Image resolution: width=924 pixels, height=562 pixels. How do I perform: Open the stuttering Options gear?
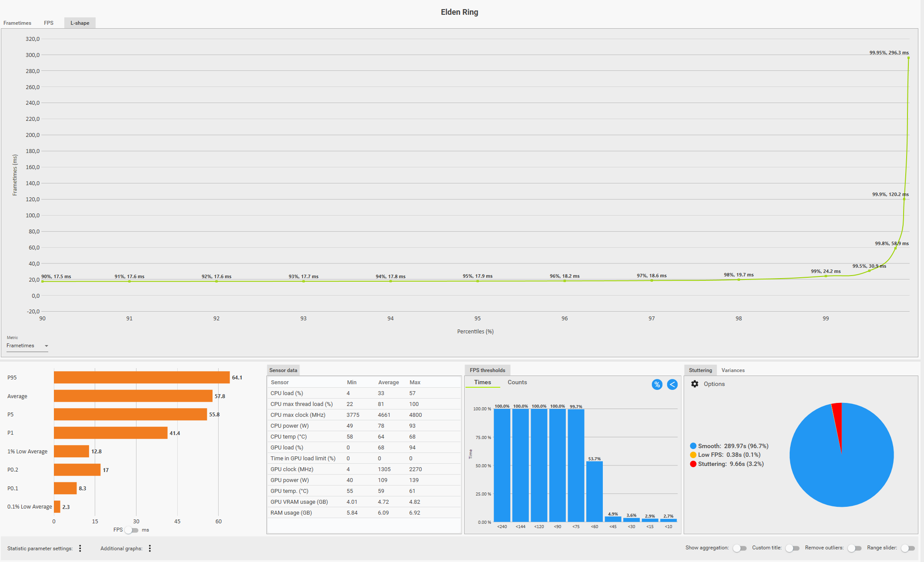coord(695,384)
